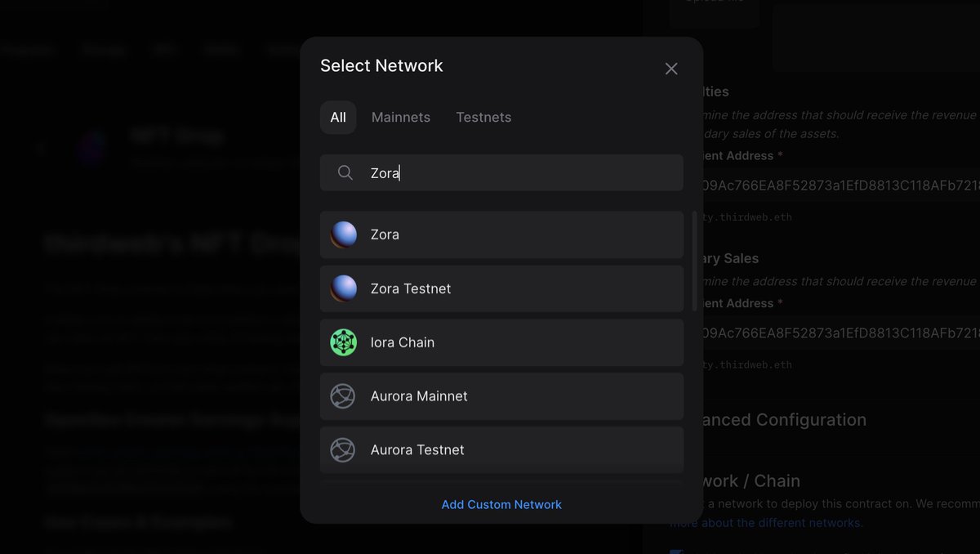The width and height of the screenshot is (980, 554).
Task: Click the magnifier search icon
Action: click(x=345, y=172)
